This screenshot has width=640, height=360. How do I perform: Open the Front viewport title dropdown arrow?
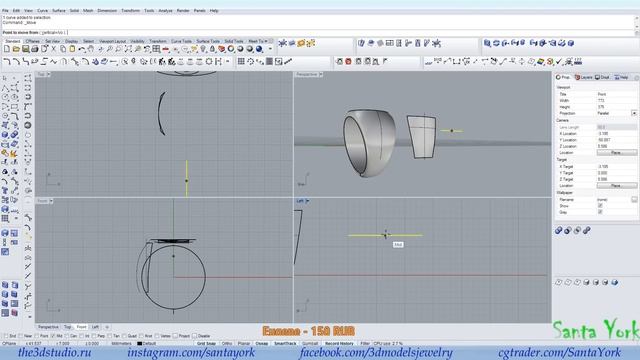[51, 201]
